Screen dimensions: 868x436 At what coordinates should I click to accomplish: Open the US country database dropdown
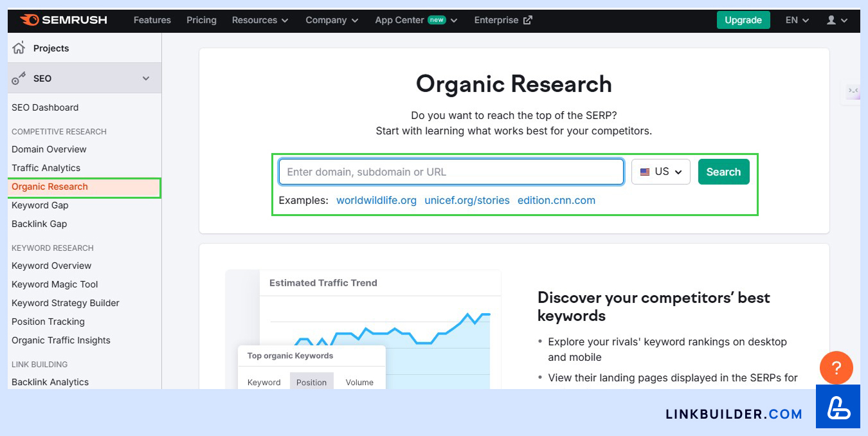coord(661,172)
